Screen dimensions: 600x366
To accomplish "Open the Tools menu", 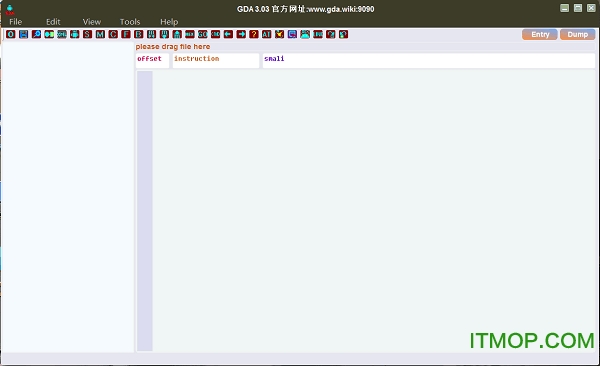I will (x=130, y=22).
